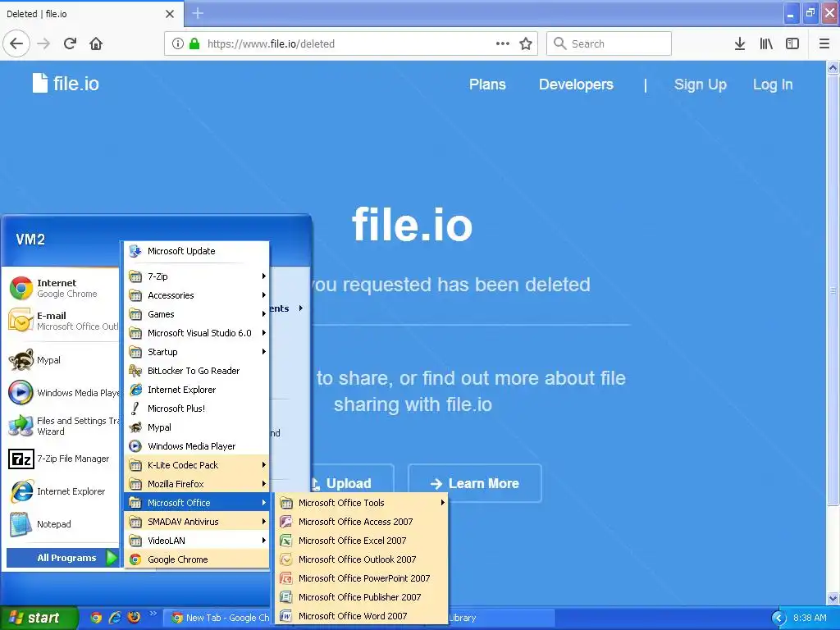Click the Sign Up link

pyautogui.click(x=701, y=84)
